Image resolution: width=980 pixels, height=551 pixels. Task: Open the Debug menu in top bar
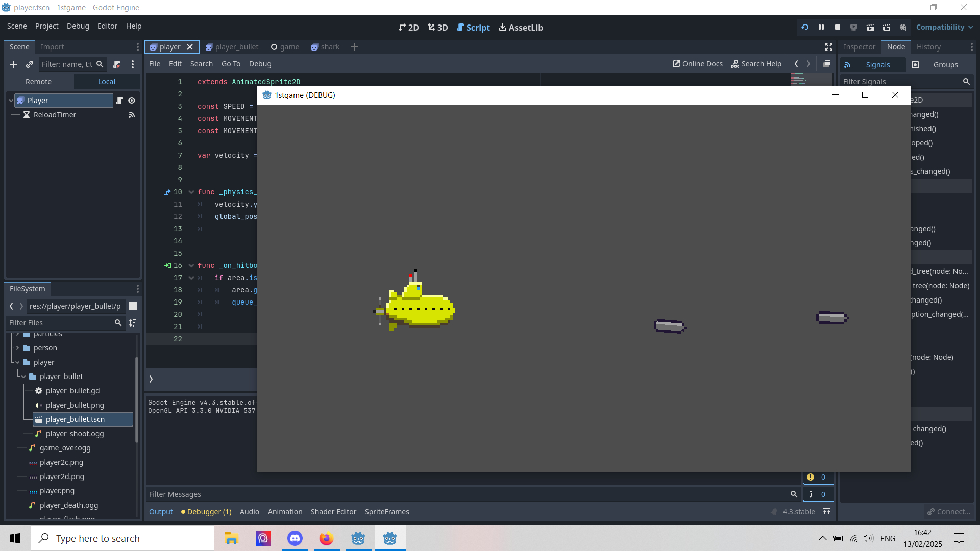[78, 26]
